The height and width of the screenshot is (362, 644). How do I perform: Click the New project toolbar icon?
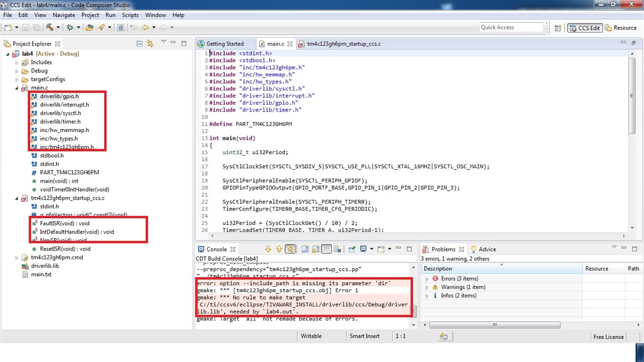[x=8, y=27]
